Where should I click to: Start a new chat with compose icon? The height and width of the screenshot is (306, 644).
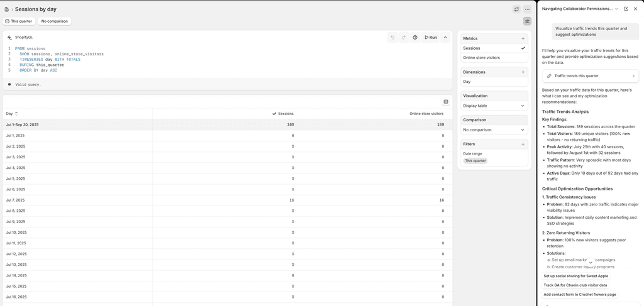(626, 9)
